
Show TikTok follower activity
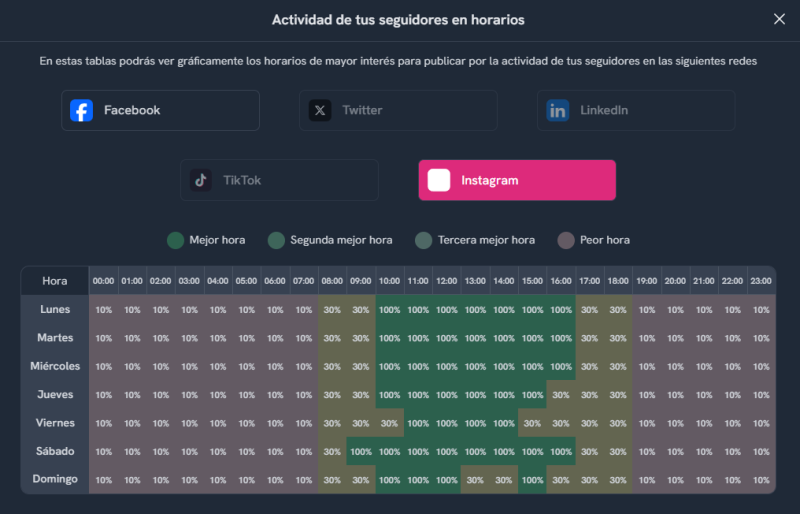(x=280, y=180)
